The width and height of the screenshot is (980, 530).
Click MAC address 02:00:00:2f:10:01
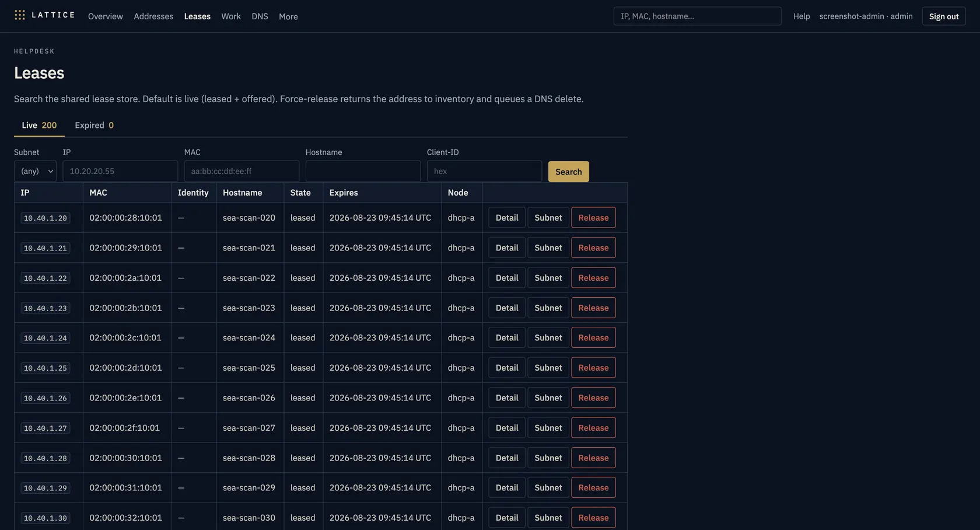tap(124, 428)
